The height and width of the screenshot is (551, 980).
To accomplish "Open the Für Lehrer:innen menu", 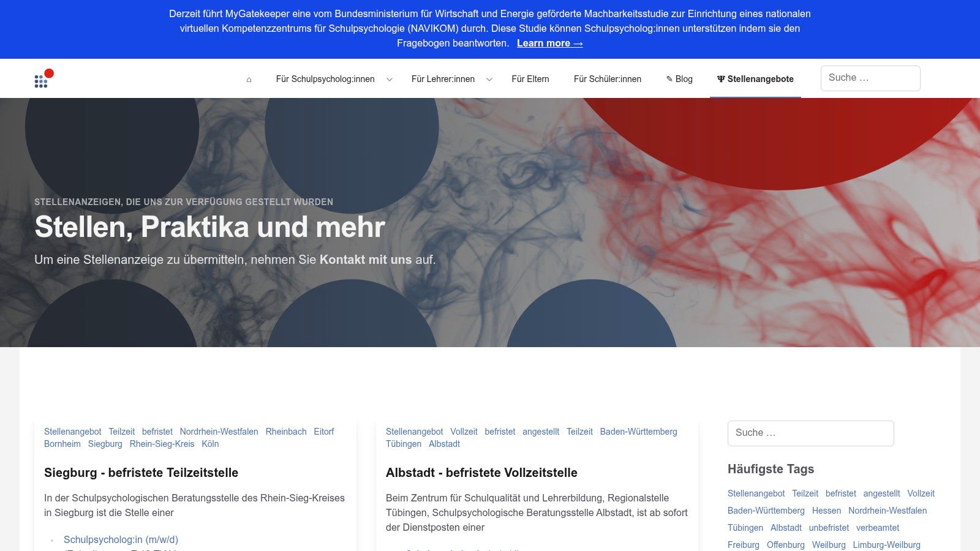I will pos(443,79).
